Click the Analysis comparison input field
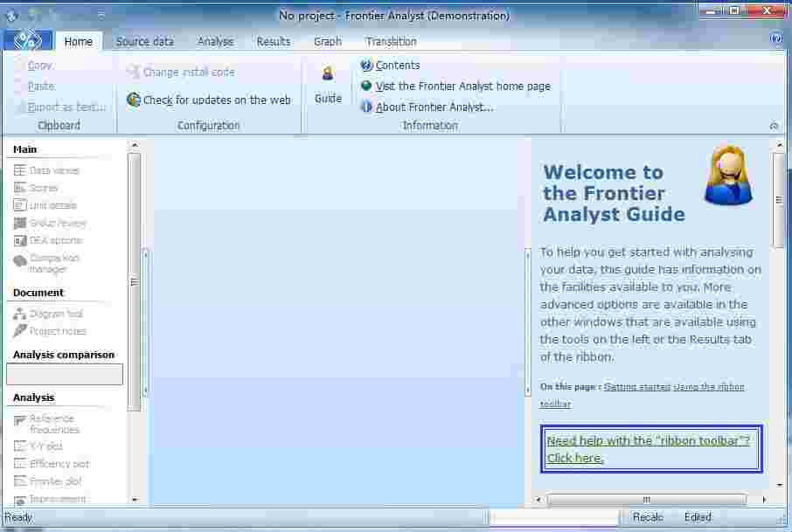The height and width of the screenshot is (532, 792). 64,374
